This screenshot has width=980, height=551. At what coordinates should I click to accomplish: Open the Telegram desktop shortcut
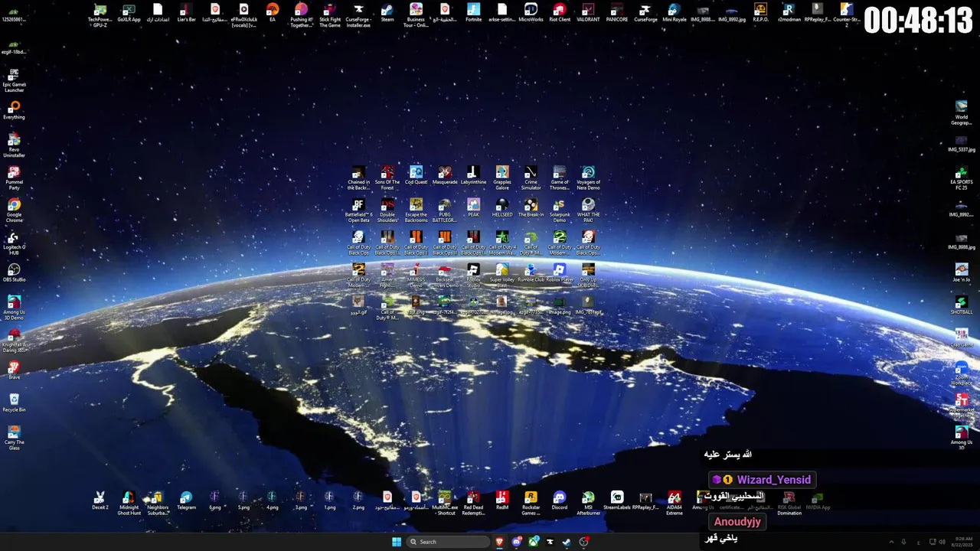pos(186,500)
